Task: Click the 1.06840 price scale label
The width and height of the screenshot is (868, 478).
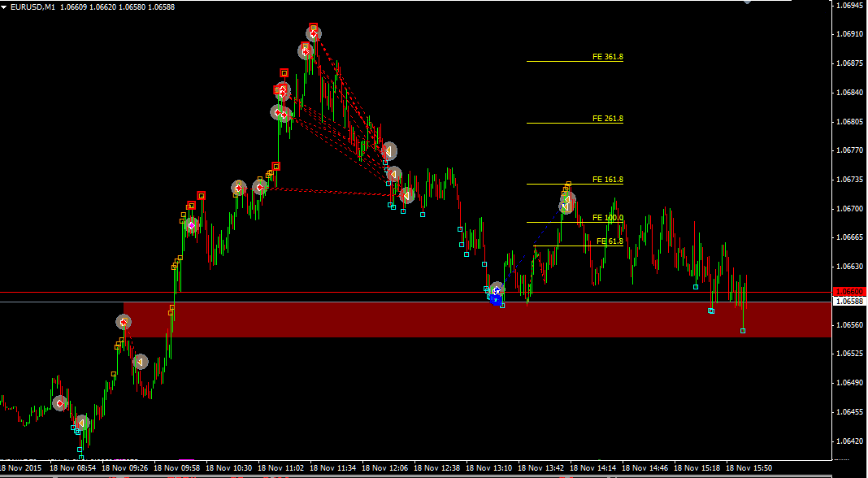Action: pos(850,92)
